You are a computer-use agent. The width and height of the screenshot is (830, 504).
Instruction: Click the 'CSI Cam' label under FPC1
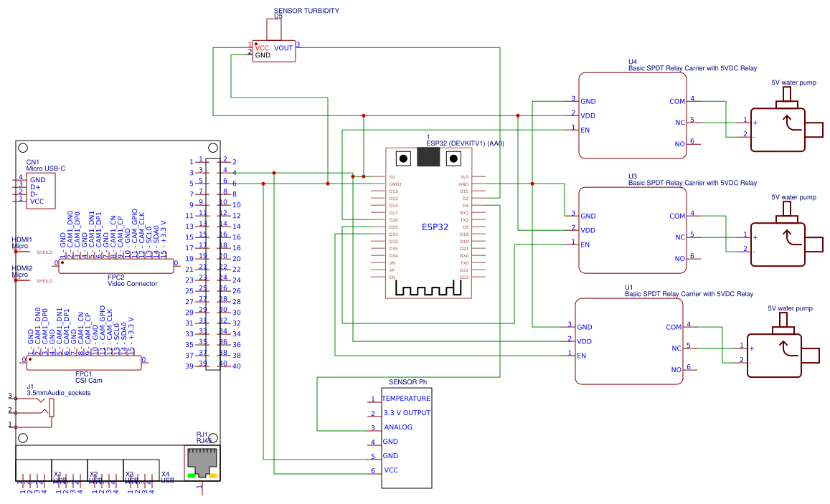point(89,380)
